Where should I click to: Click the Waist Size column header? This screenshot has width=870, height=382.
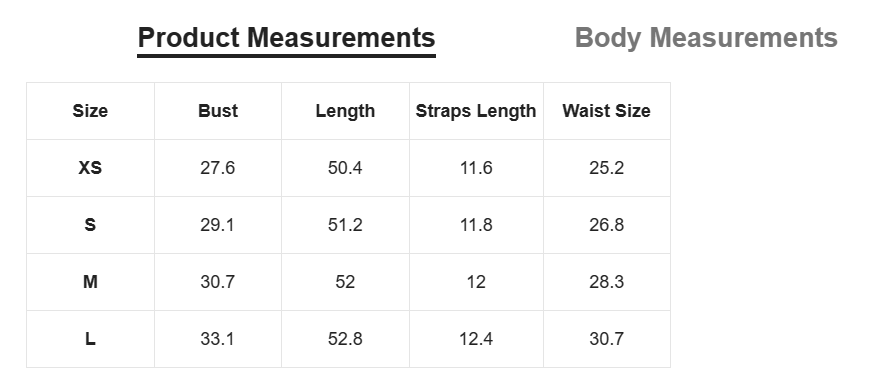(x=606, y=111)
